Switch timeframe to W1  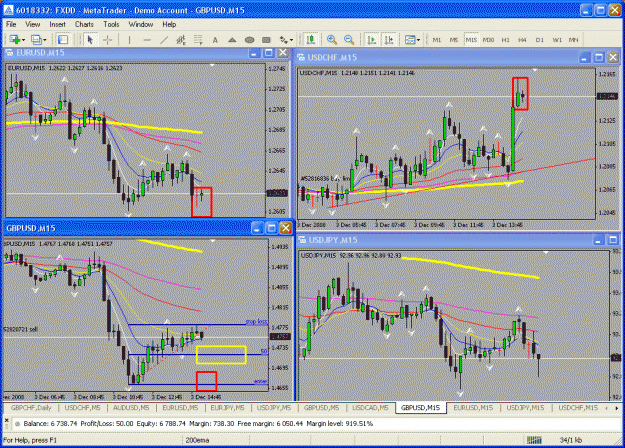(557, 40)
